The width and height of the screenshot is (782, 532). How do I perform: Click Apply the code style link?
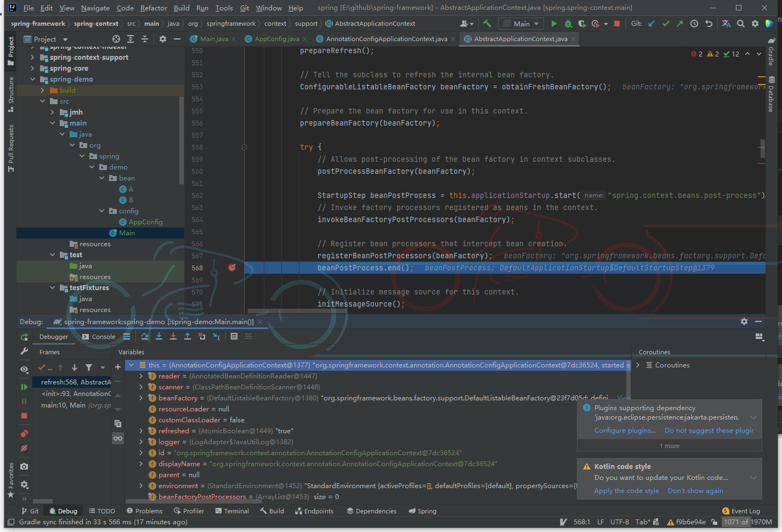(627, 491)
